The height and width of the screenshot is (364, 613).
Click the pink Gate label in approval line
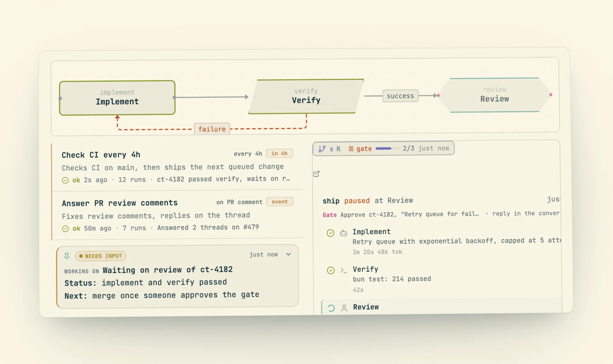pos(329,215)
